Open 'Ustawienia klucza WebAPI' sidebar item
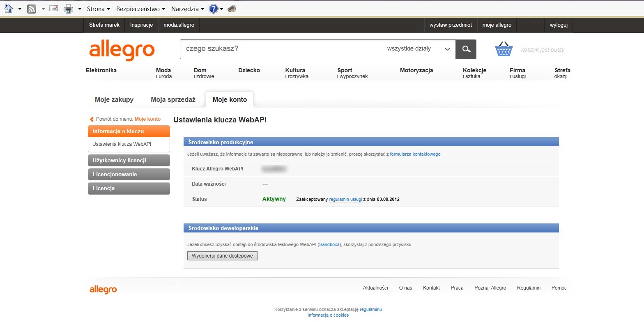 pyautogui.click(x=122, y=144)
